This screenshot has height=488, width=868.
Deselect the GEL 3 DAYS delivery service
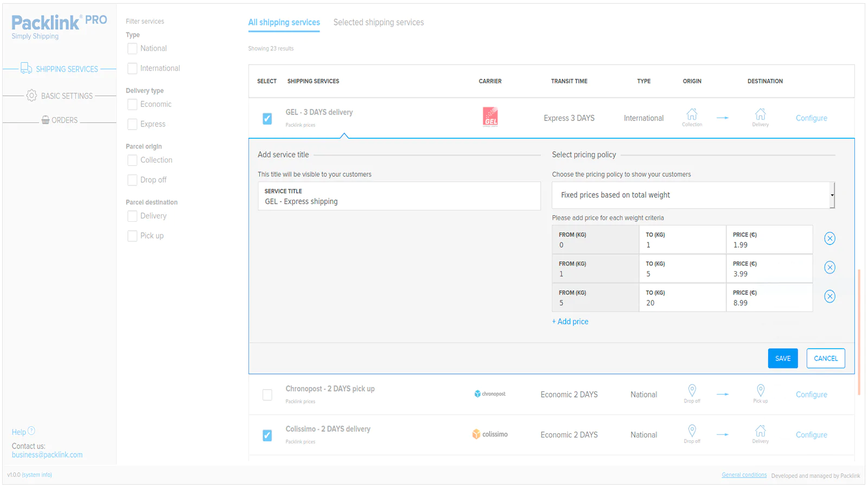pyautogui.click(x=267, y=118)
